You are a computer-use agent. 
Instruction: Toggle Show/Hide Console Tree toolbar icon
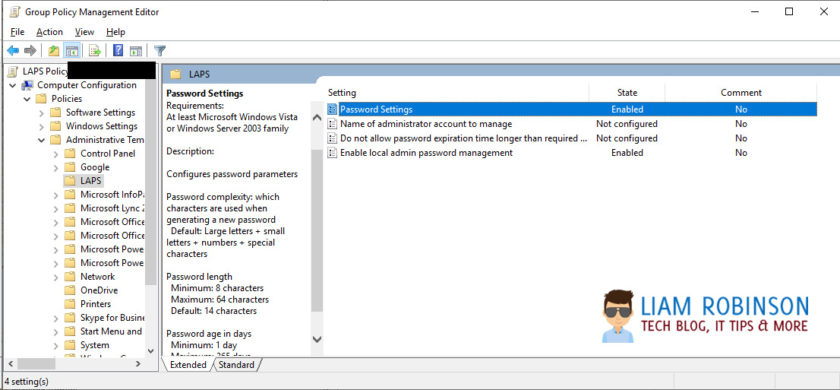pos(72,51)
